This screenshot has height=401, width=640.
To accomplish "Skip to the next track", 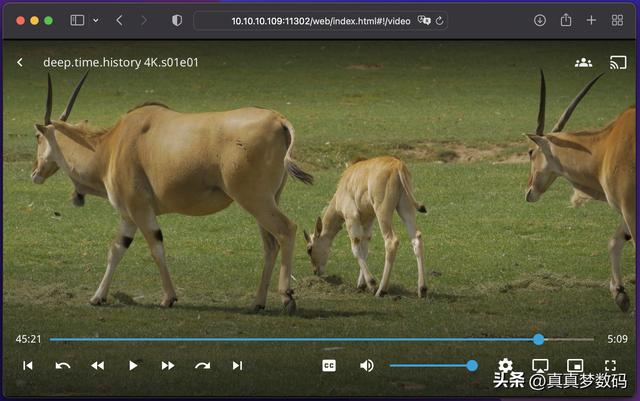I will point(238,365).
